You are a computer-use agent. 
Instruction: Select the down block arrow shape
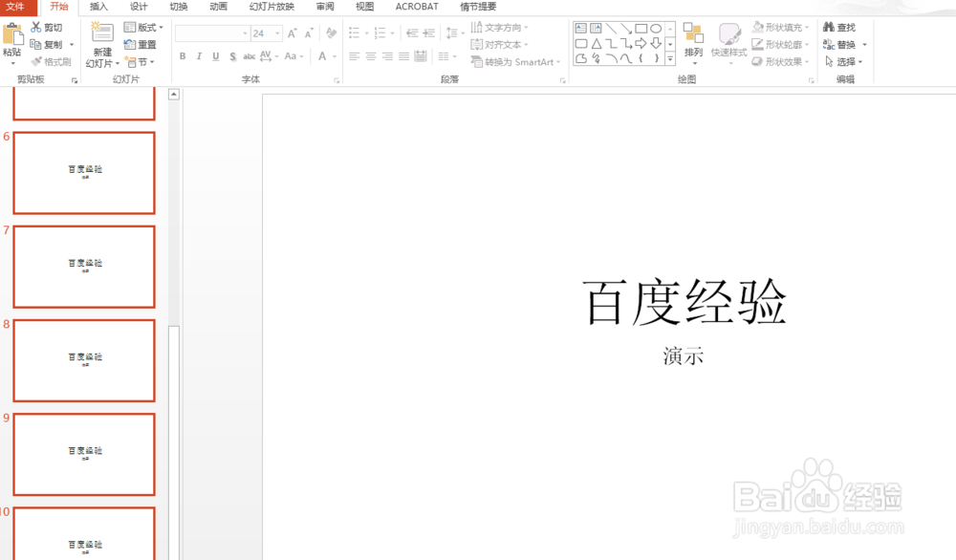(656, 43)
